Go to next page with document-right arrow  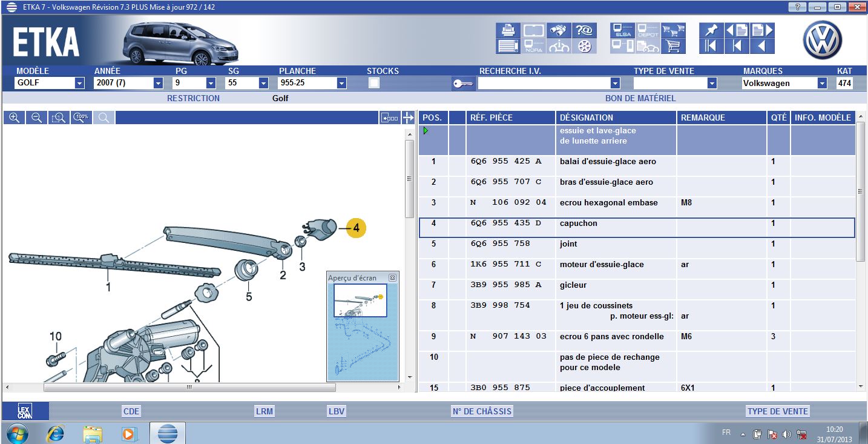pyautogui.click(x=762, y=30)
